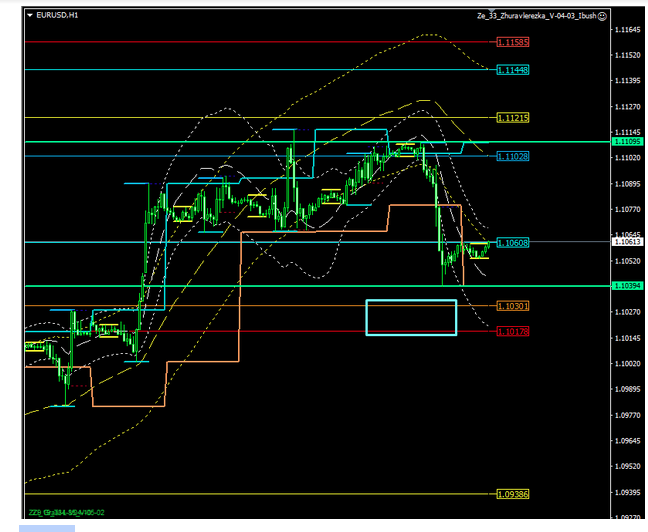Click the Ze_33_Zhuravlerezka expert advisor label
Viewport: 648px width, 532px height.
pyautogui.click(x=531, y=17)
